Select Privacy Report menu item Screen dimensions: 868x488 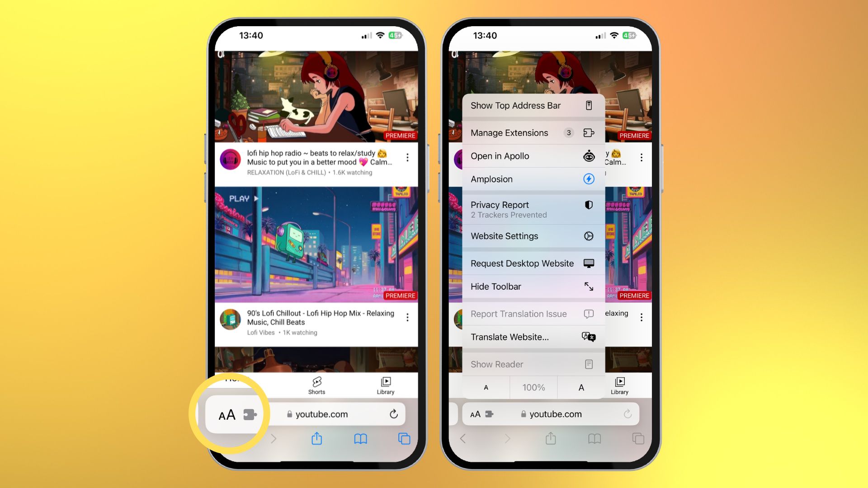tap(531, 209)
